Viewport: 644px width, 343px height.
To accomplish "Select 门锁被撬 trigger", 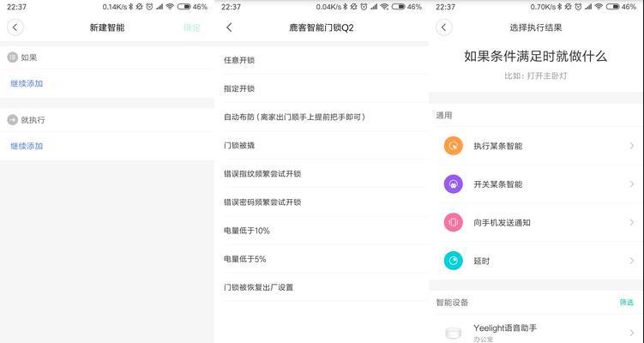I will [x=322, y=146].
